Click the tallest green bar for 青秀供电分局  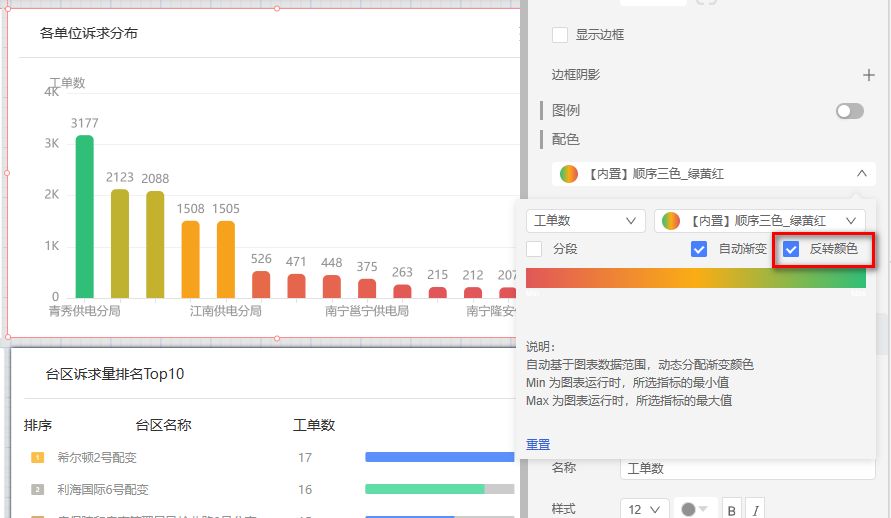click(85, 216)
